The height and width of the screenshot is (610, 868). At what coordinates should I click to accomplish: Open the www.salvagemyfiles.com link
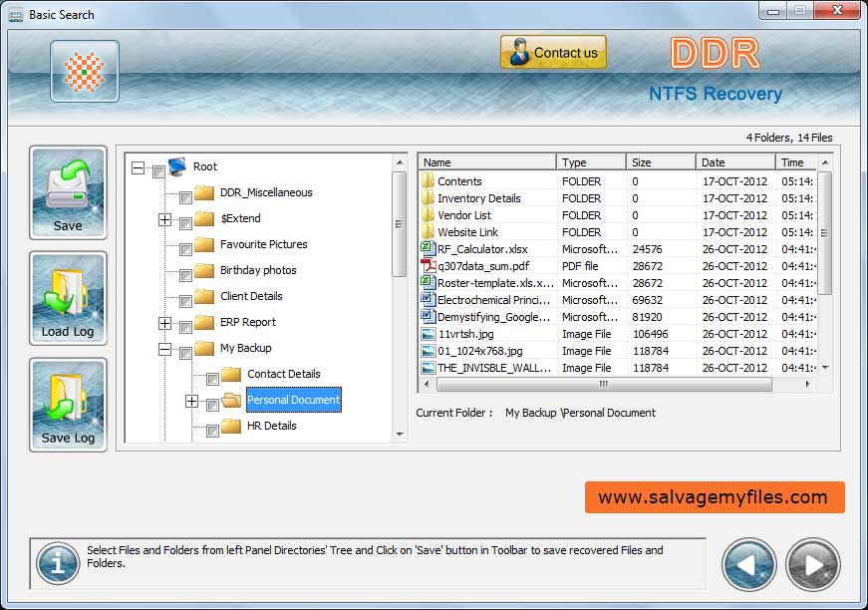coord(715,497)
